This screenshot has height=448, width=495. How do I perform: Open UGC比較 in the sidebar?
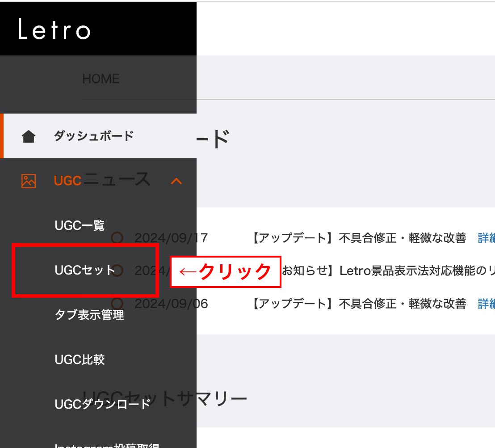80,359
